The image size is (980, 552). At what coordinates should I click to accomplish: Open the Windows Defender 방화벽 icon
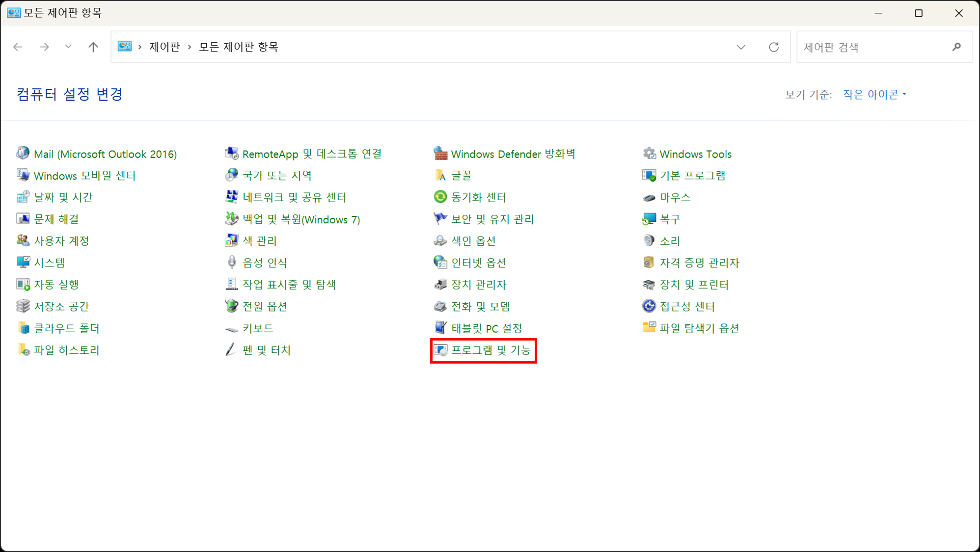click(x=440, y=153)
